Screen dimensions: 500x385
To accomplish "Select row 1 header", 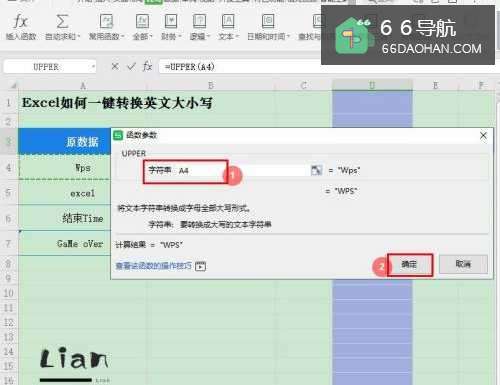I will click(x=9, y=103).
